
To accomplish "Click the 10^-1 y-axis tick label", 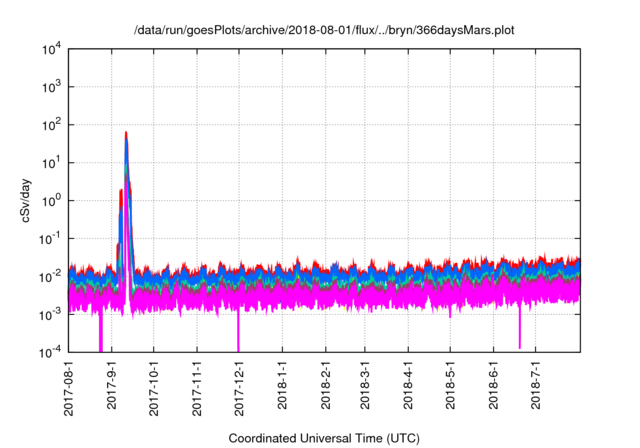I will [51, 239].
